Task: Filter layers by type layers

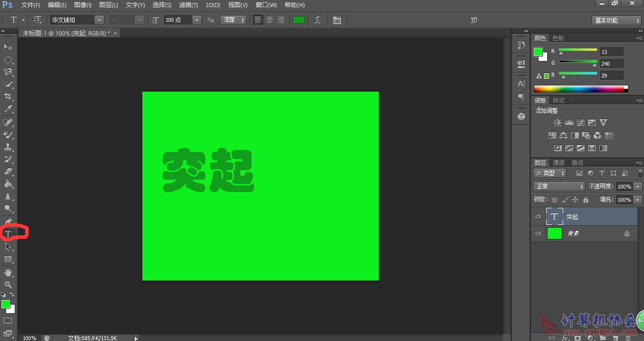Action: click(602, 173)
